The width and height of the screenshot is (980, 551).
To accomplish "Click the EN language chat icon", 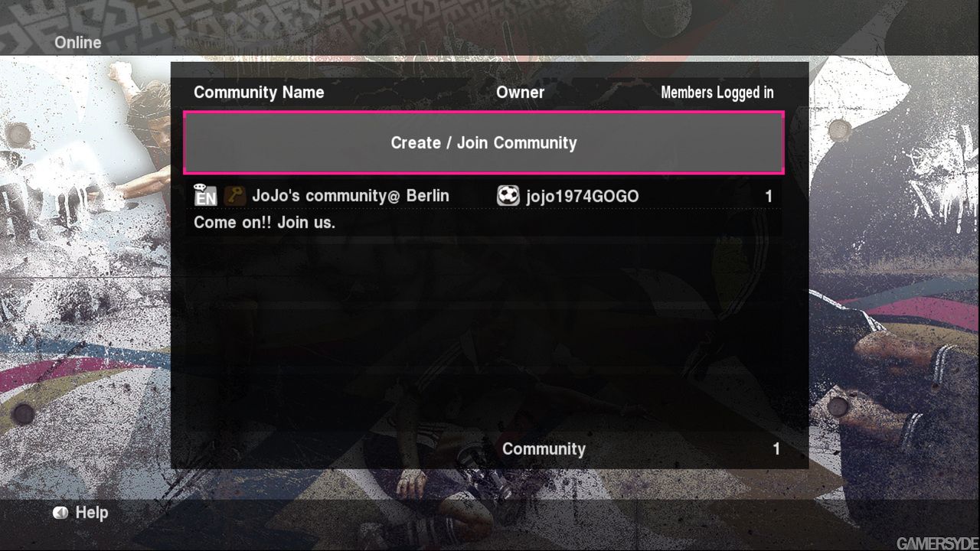I will (205, 195).
